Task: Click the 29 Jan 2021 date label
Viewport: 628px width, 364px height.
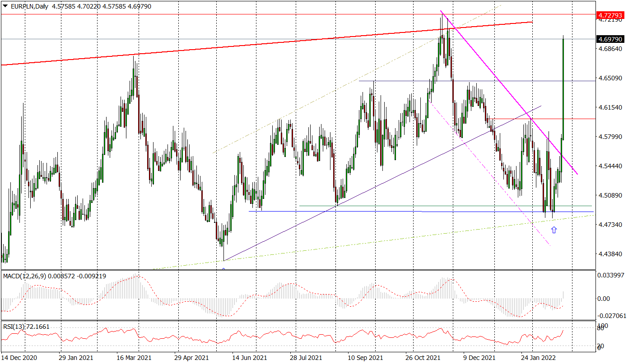Action: (76, 358)
